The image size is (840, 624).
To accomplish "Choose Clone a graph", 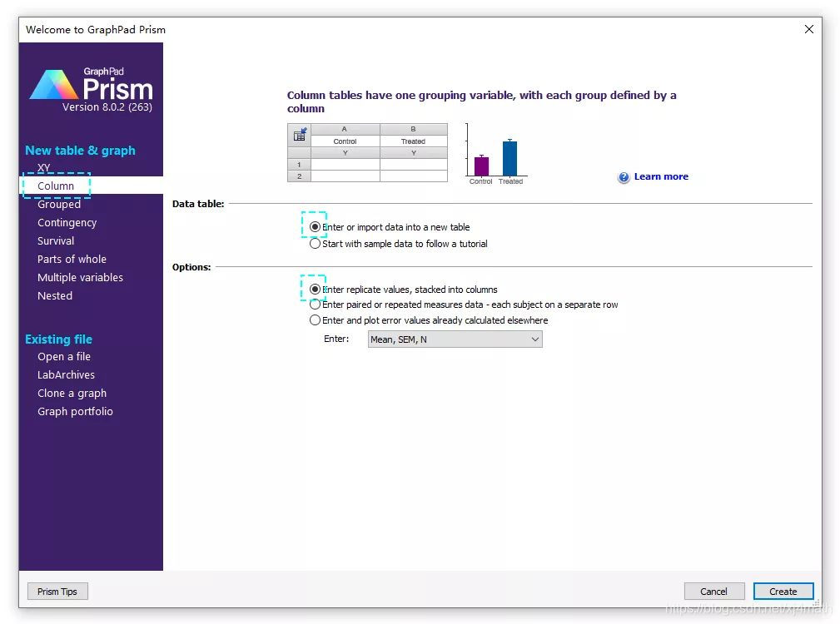I will pos(72,393).
